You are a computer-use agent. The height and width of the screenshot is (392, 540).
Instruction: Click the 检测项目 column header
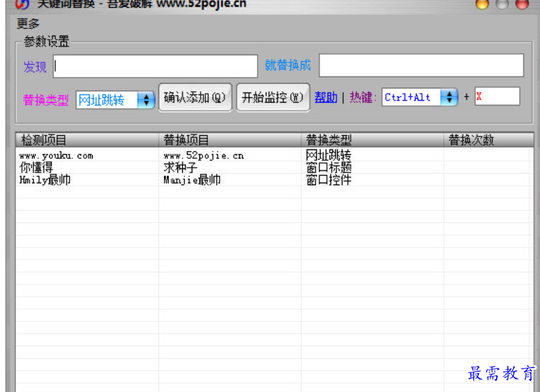(47, 141)
